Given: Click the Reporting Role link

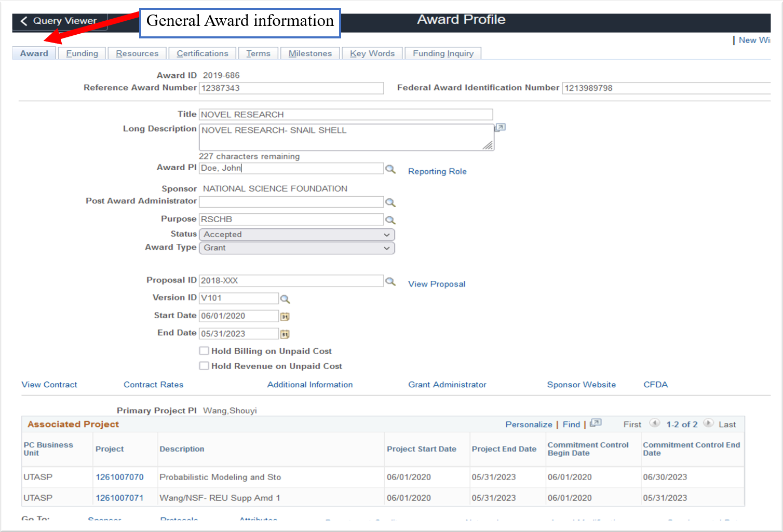Looking at the screenshot, I should pyautogui.click(x=437, y=171).
